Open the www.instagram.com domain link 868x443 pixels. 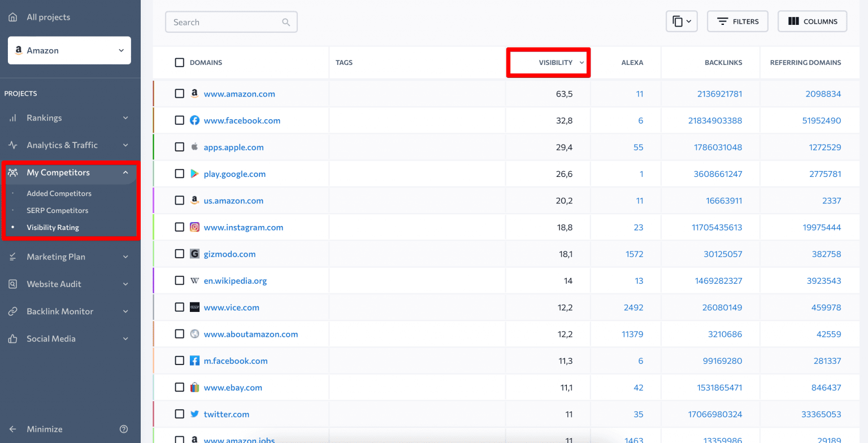point(244,227)
